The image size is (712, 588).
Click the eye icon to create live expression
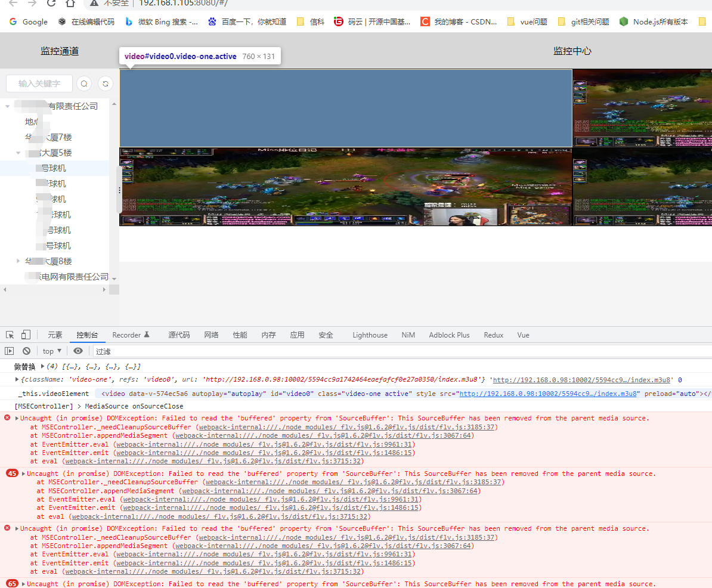point(78,351)
